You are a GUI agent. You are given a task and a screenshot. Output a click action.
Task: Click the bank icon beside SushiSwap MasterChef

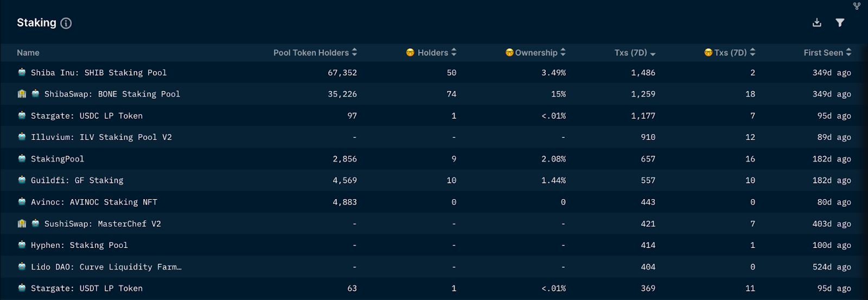click(x=22, y=224)
